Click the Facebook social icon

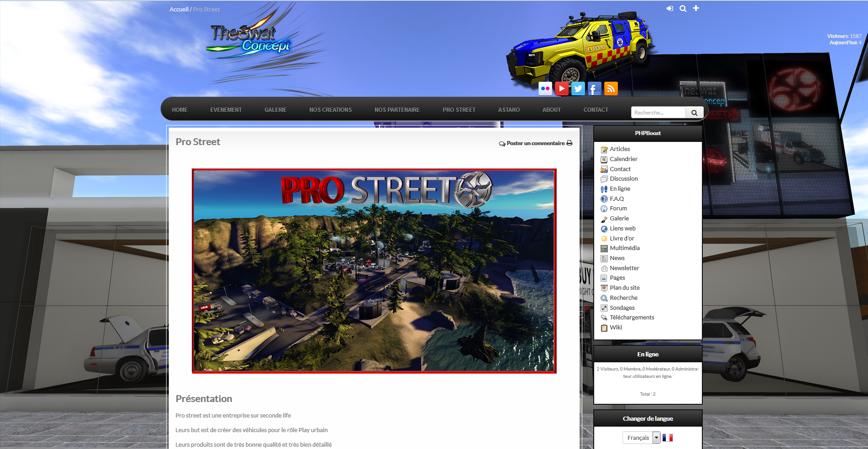point(594,89)
